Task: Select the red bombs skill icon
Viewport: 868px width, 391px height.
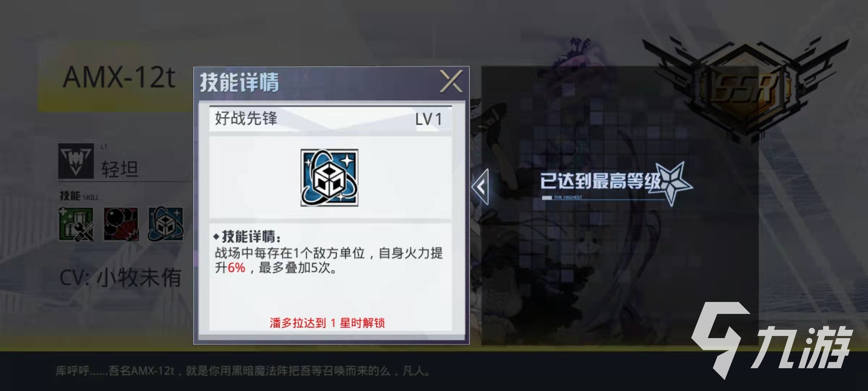Action: pos(121,224)
